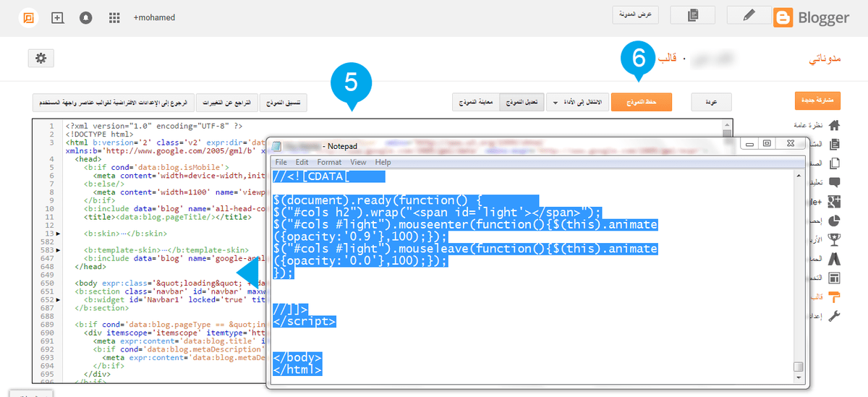
Task: Expand the collapsed b:skin code line 13
Action: tap(58, 234)
